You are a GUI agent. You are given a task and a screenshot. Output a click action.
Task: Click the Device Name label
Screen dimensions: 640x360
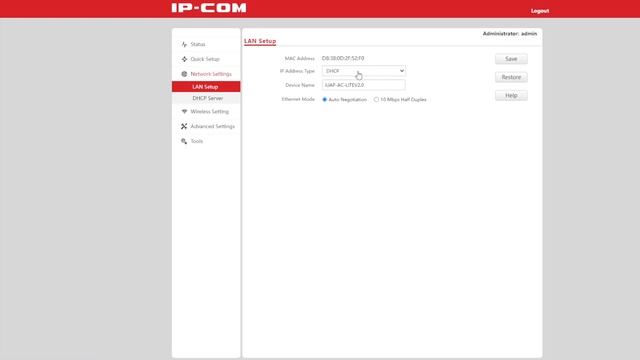(x=300, y=85)
